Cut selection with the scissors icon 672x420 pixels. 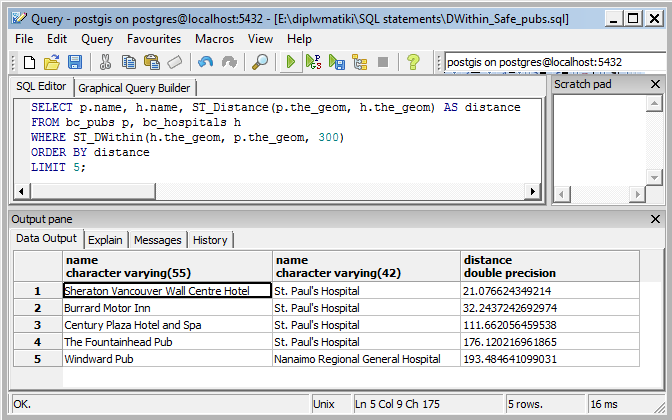click(x=105, y=63)
